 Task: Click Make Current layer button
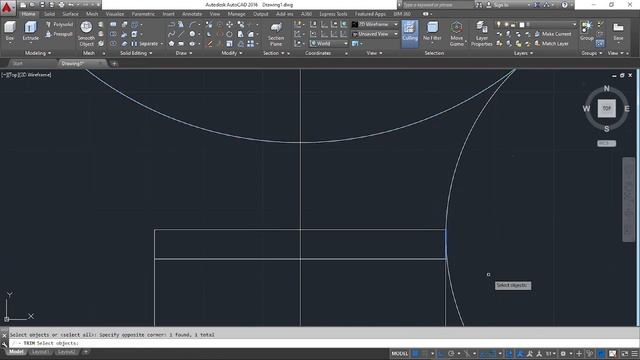coord(553,34)
